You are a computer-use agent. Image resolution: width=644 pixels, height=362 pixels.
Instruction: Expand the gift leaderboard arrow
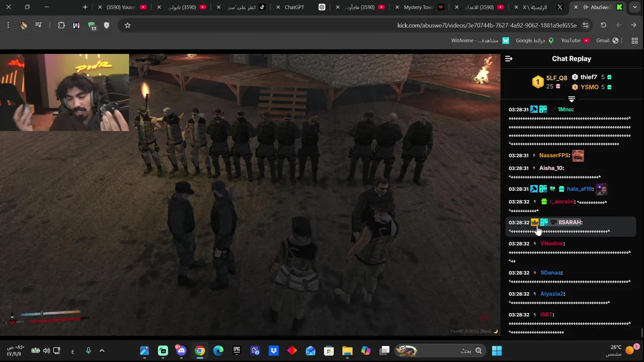(x=572, y=99)
